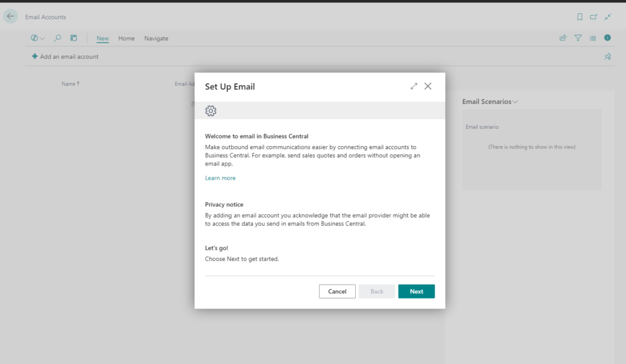This screenshot has height=364, width=626.
Task: Sort by the Name column header
Action: tap(70, 84)
